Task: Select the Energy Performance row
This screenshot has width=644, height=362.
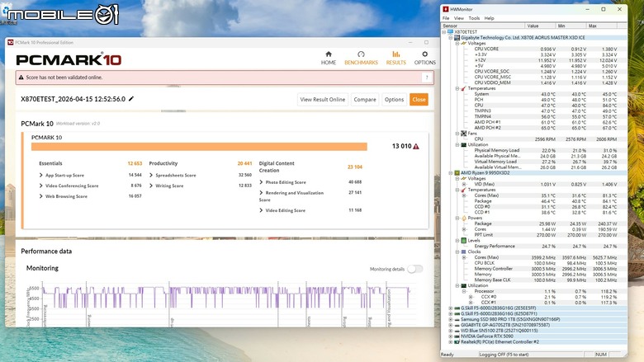Action: [x=545, y=246]
